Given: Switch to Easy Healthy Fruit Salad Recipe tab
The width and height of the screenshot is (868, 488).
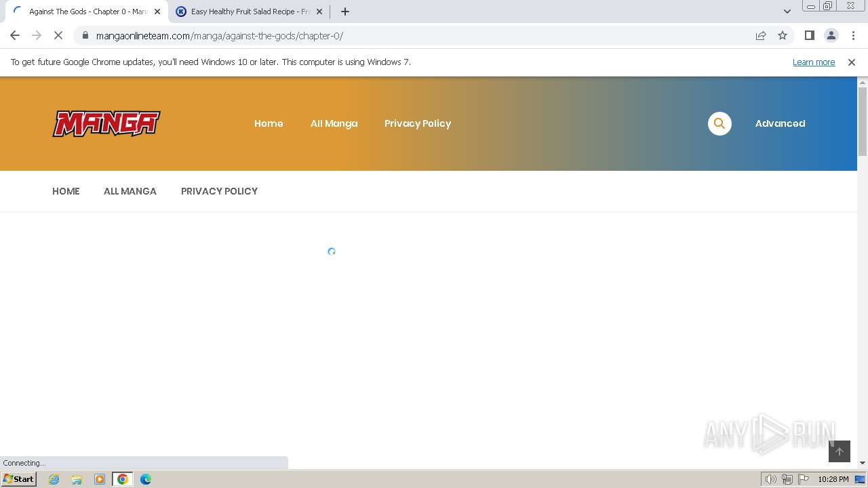Looking at the screenshot, I should [249, 12].
